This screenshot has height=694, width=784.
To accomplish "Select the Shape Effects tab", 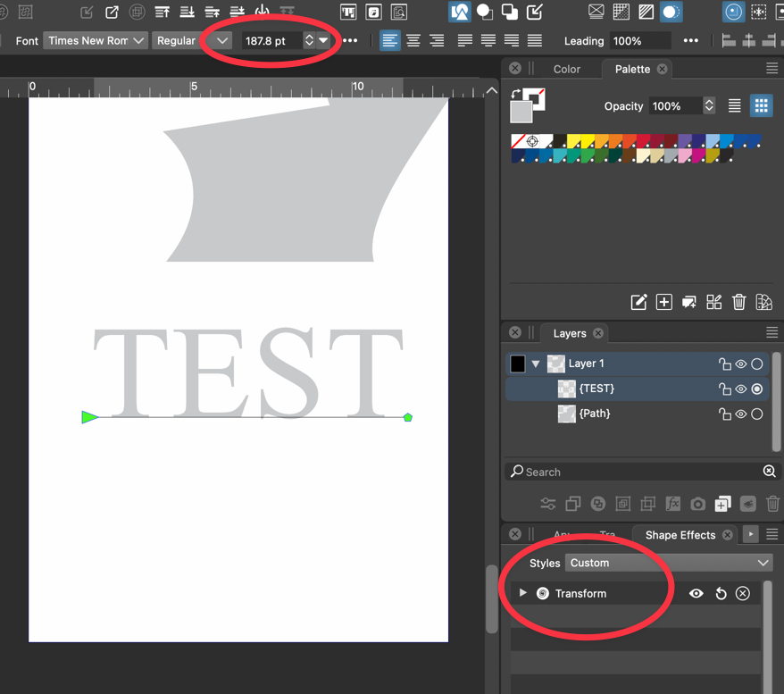I will coord(680,535).
